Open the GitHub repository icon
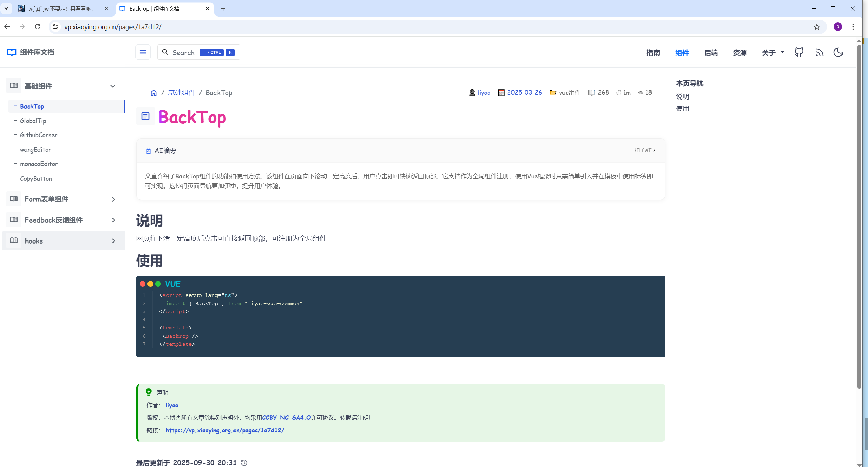Viewport: 868px width, 467px height. (x=799, y=52)
